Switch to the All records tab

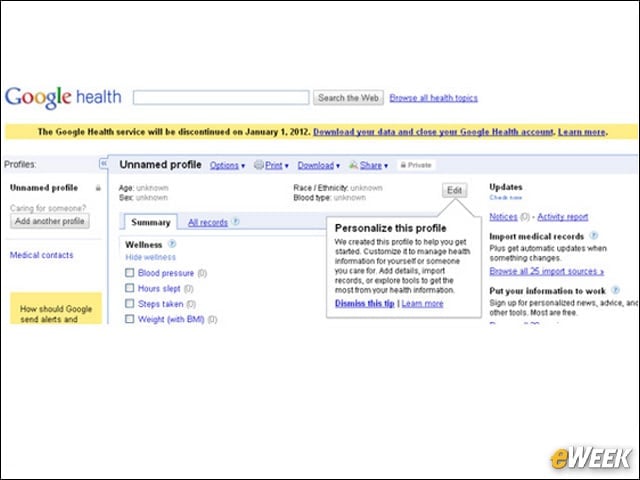(207, 222)
